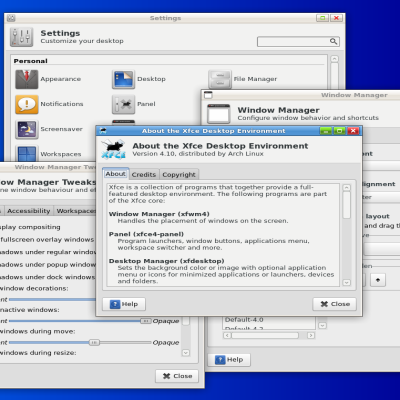Click 'shadows under dock windows' option text
The height and width of the screenshot is (400, 400).
click(47, 277)
